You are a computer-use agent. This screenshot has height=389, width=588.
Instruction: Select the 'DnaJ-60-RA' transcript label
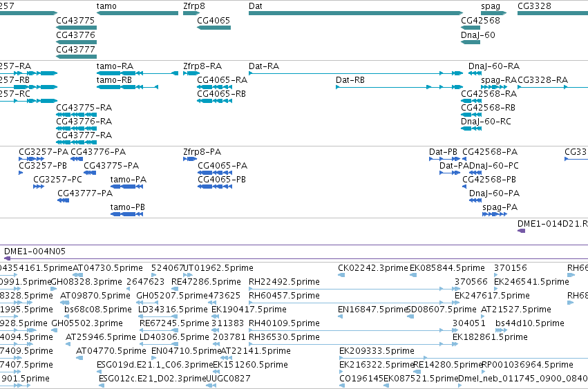tap(494, 66)
